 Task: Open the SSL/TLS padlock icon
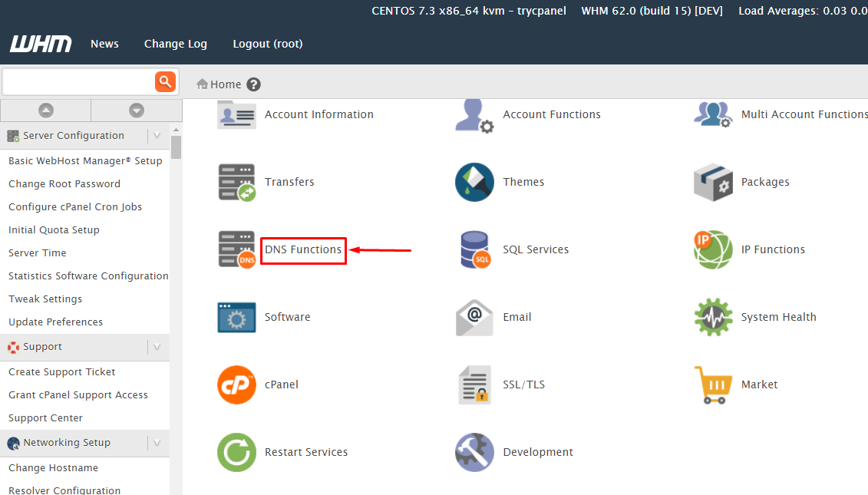tap(474, 384)
